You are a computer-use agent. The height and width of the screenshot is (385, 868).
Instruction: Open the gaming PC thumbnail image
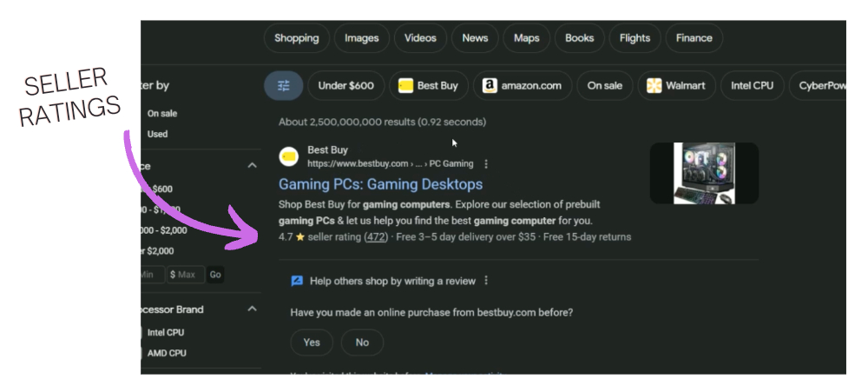[x=704, y=174]
